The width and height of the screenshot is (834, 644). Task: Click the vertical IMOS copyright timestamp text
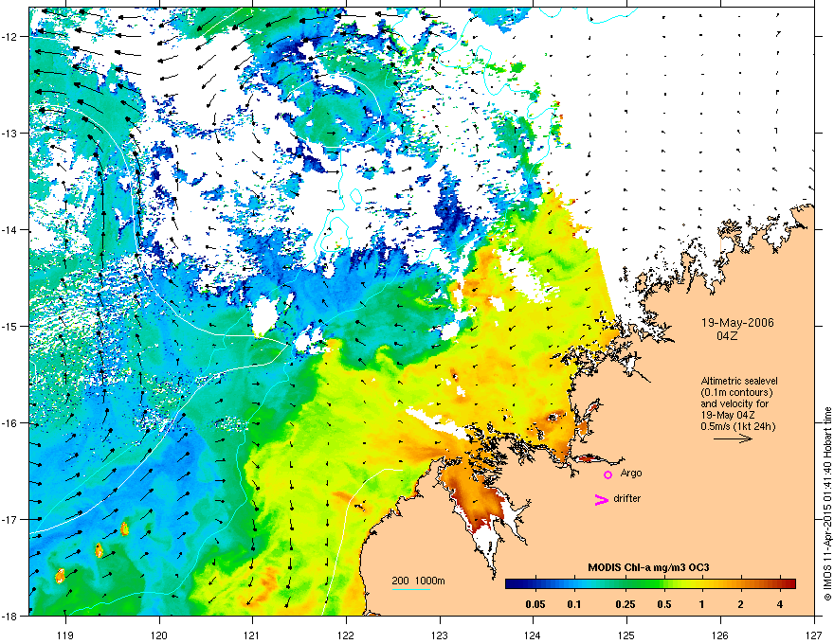[827, 504]
